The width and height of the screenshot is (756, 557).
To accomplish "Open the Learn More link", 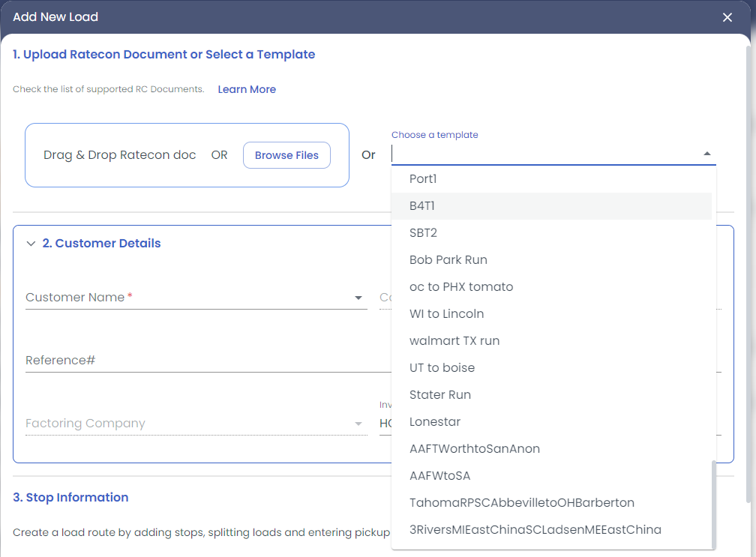I will (247, 89).
